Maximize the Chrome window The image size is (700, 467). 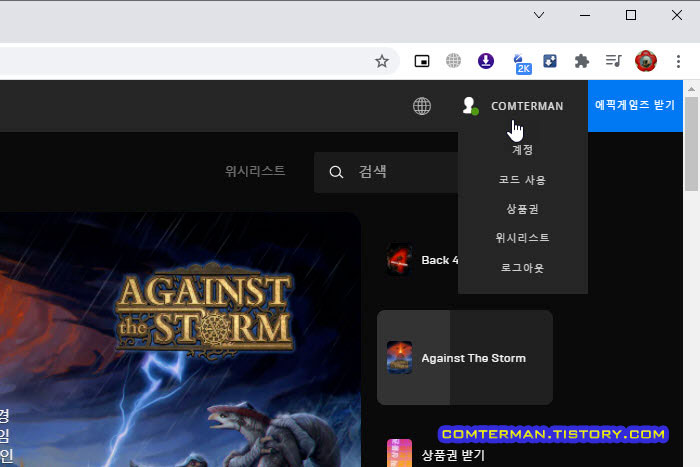[x=631, y=15]
